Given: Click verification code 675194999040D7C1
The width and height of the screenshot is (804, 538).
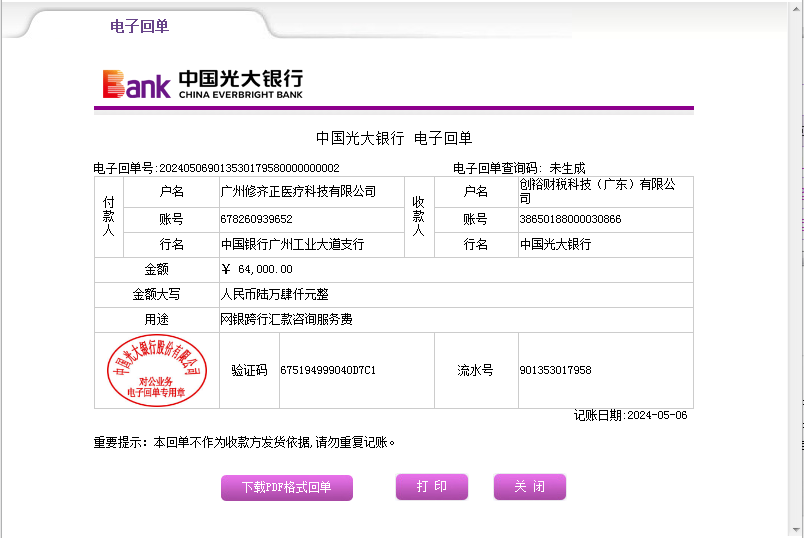Looking at the screenshot, I should (x=328, y=370).
